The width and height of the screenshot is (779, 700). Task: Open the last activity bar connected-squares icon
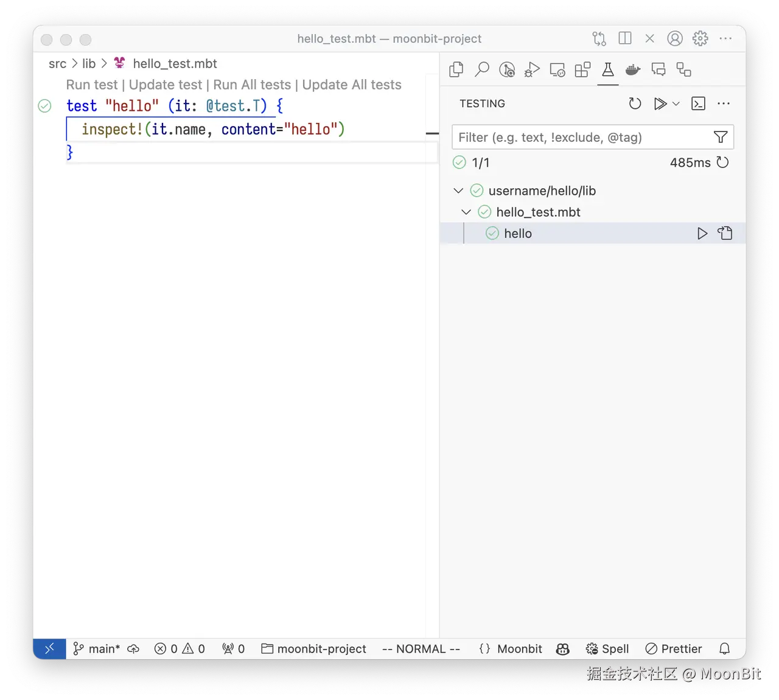(684, 70)
